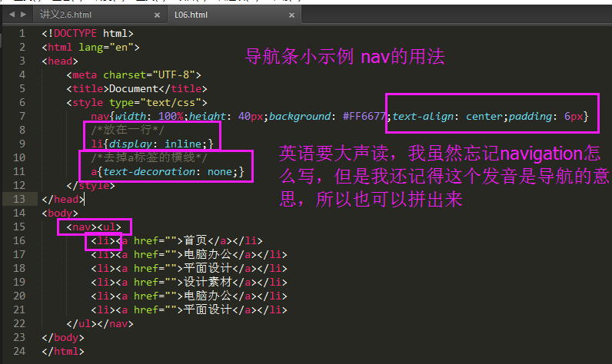Place cursor on comment 放在一行
612x364 pixels.
[127, 131]
